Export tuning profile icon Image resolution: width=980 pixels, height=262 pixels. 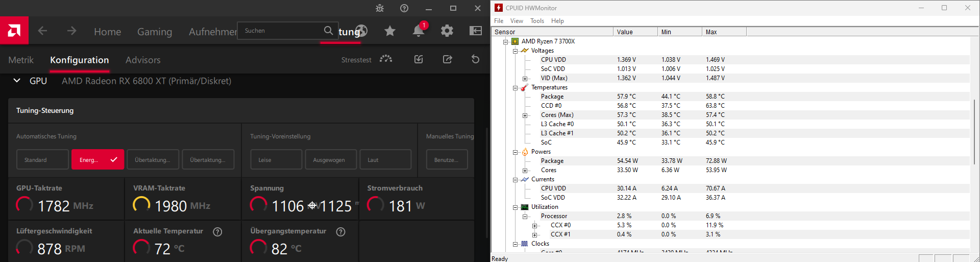coord(447,60)
